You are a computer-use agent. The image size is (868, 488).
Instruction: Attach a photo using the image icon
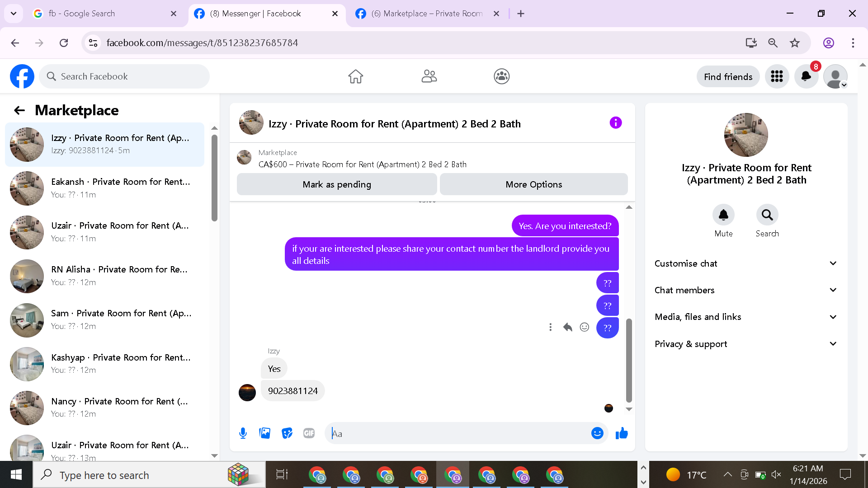click(x=265, y=433)
